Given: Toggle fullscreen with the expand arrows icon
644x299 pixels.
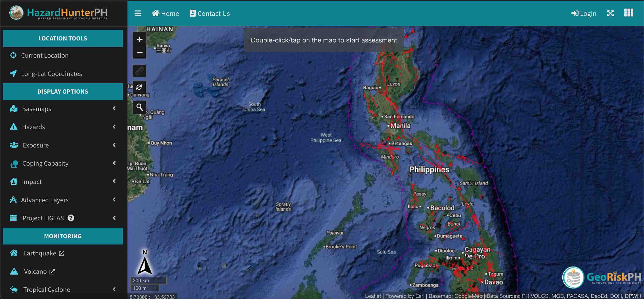Looking at the screenshot, I should 610,13.
